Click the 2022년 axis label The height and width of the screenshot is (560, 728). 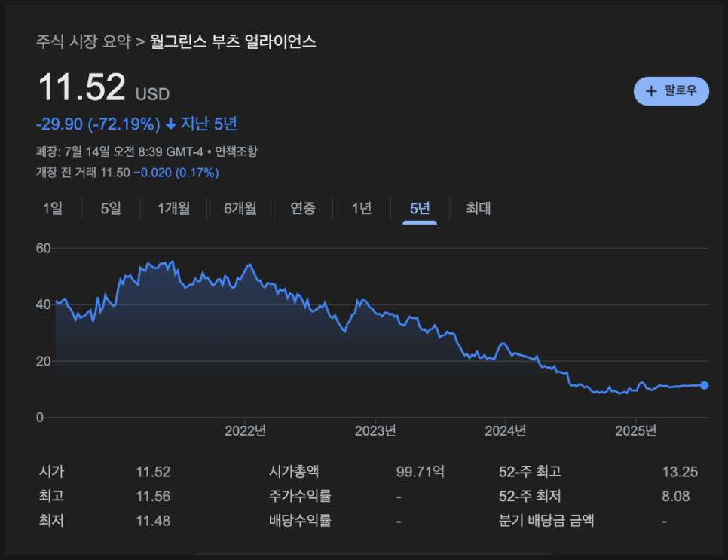(x=245, y=431)
